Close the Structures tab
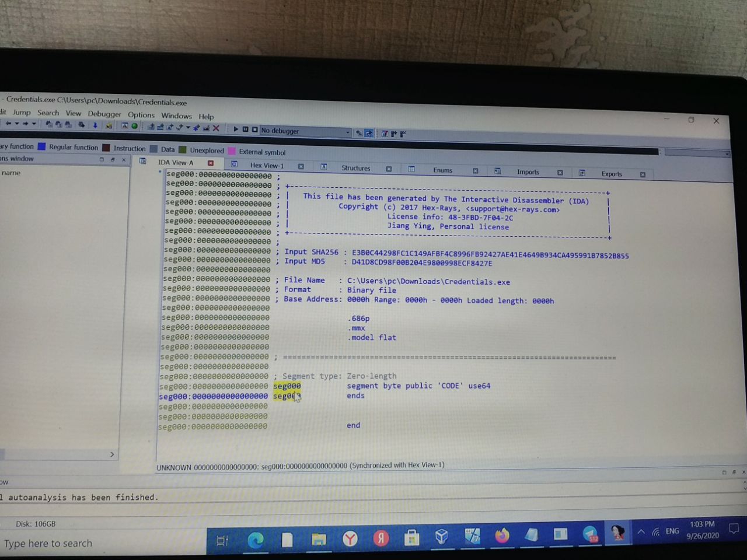747x560 pixels. [x=389, y=169]
